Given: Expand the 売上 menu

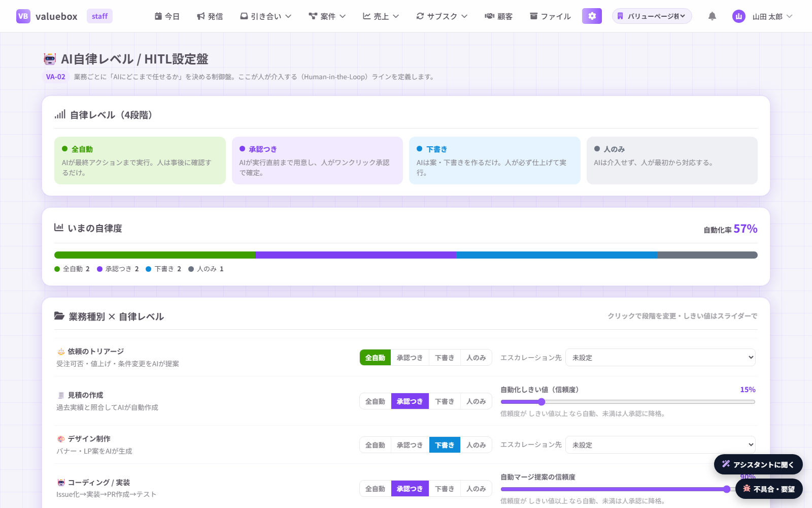Looking at the screenshot, I should (x=381, y=16).
